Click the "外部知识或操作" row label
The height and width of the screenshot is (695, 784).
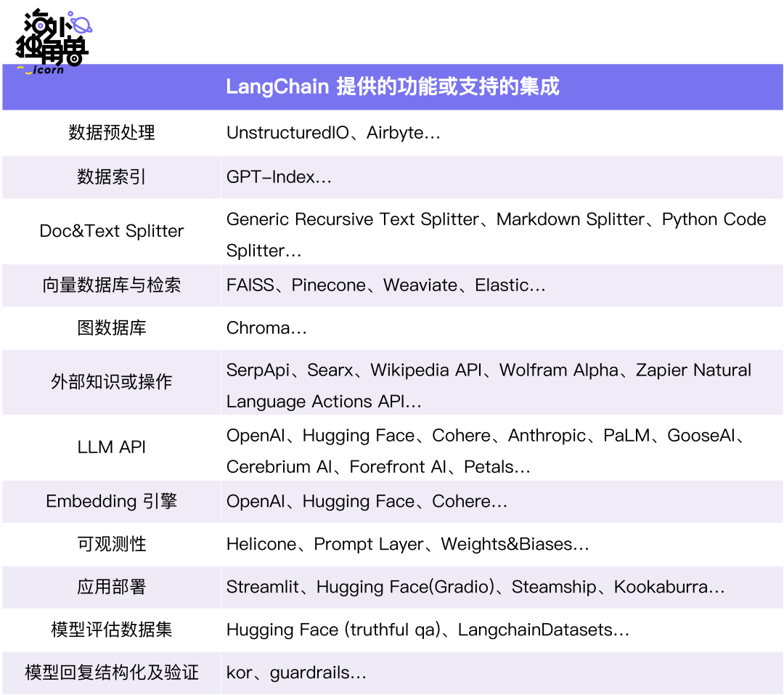tap(112, 382)
